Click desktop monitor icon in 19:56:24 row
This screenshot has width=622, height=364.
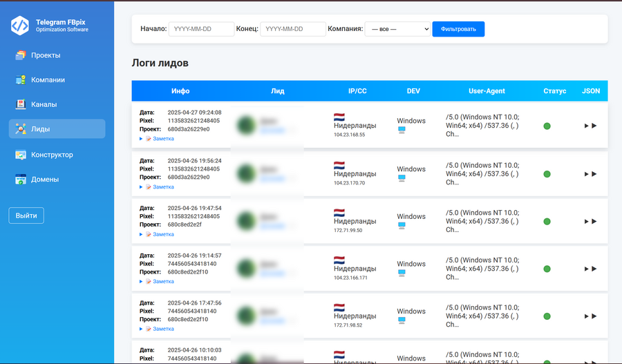(x=402, y=178)
